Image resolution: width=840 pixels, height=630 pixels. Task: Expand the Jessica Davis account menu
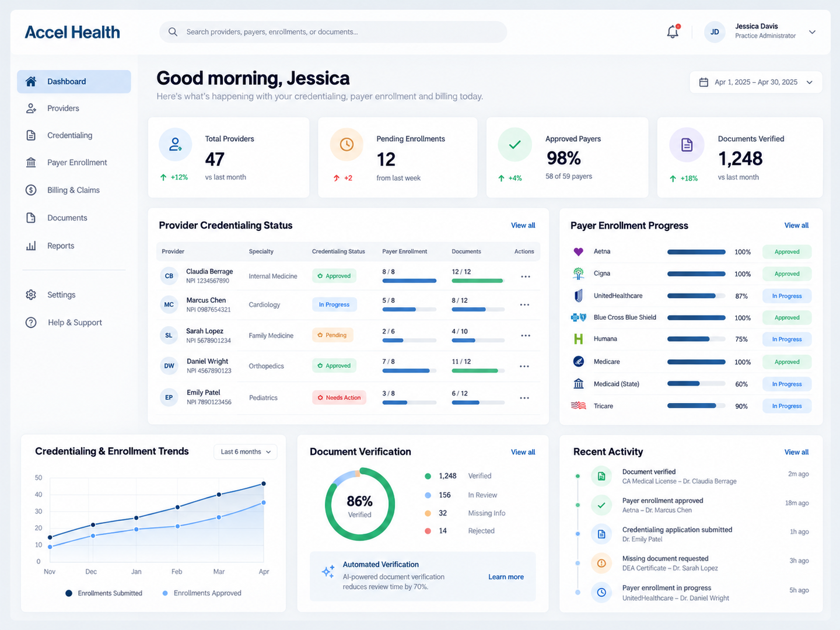(x=812, y=32)
